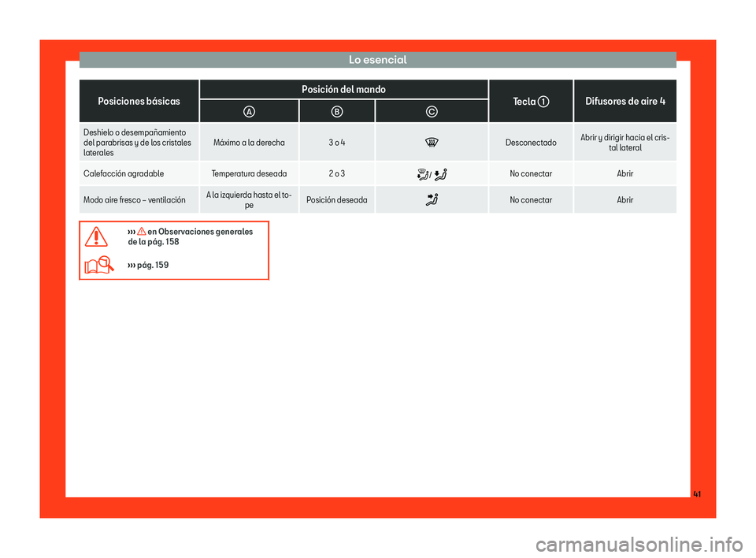
Task: Click the carmanualsonline.info watermark
Action: click(639, 545)
